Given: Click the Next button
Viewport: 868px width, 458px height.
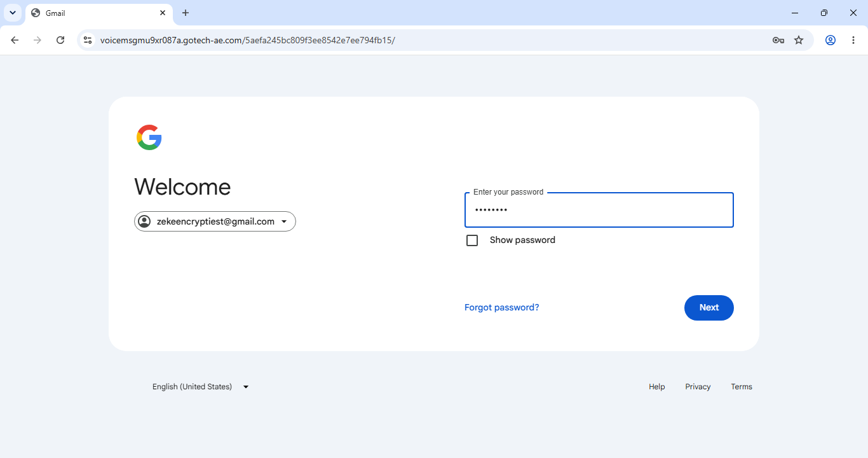Looking at the screenshot, I should click(x=709, y=308).
